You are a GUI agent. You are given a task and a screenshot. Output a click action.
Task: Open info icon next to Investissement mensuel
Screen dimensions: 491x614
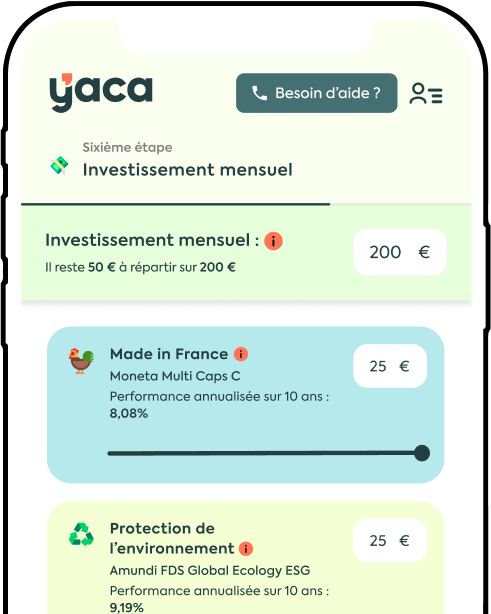coord(273,241)
